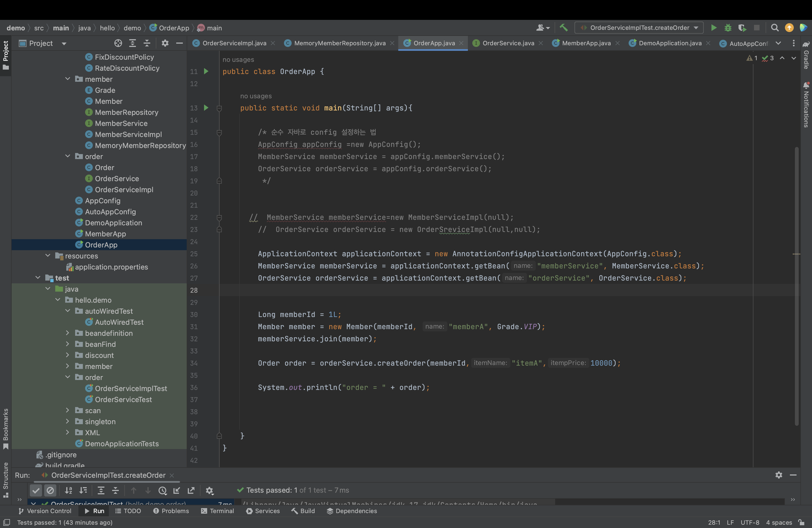Expand all in Project panel toolbar
This screenshot has height=528, width=812.
(x=132, y=43)
